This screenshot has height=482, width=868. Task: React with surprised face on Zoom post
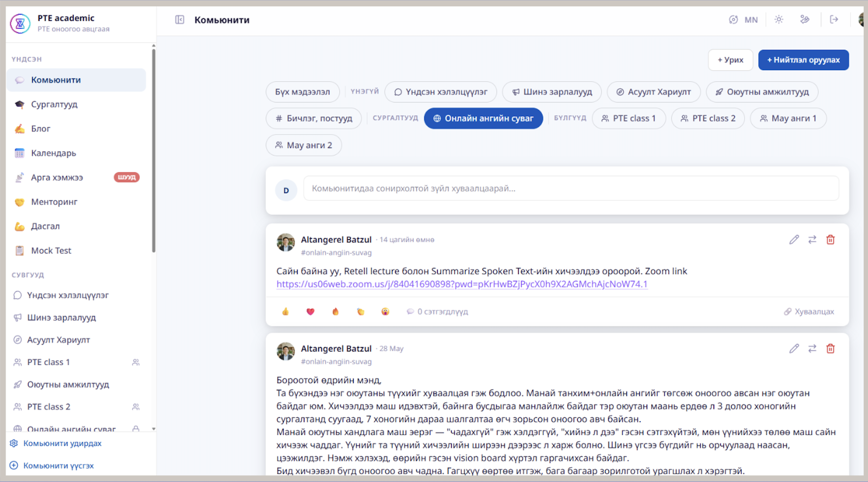tap(385, 311)
